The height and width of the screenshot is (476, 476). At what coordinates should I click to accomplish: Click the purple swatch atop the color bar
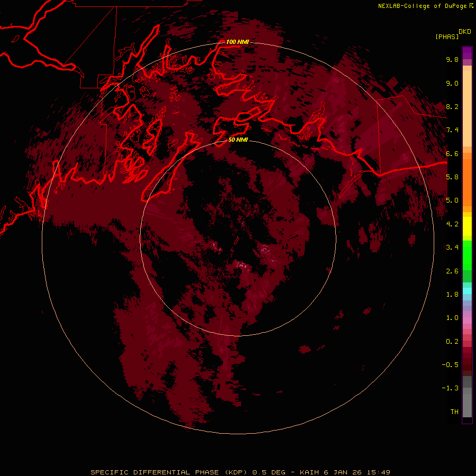467,53
